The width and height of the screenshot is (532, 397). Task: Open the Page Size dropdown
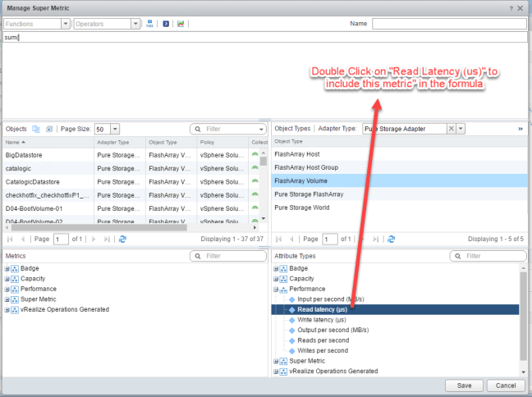[x=115, y=129]
